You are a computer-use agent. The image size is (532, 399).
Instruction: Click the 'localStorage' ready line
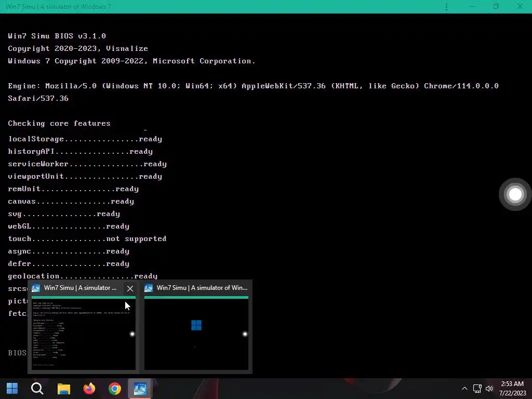85,139
